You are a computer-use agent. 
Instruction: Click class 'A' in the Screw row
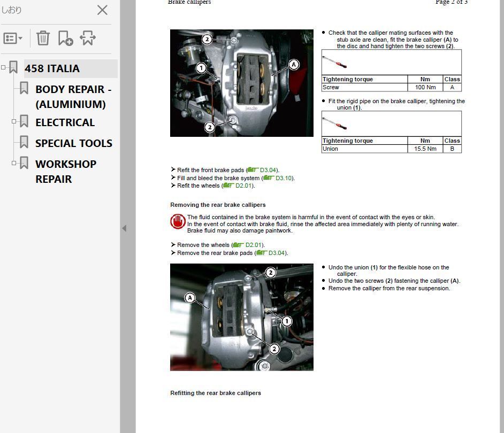[452, 87]
